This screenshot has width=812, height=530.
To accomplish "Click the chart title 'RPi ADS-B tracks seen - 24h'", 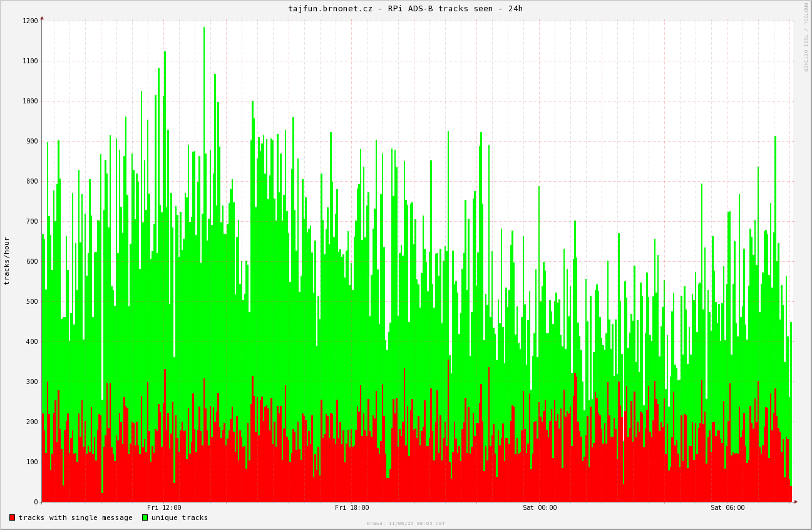I will [405, 9].
